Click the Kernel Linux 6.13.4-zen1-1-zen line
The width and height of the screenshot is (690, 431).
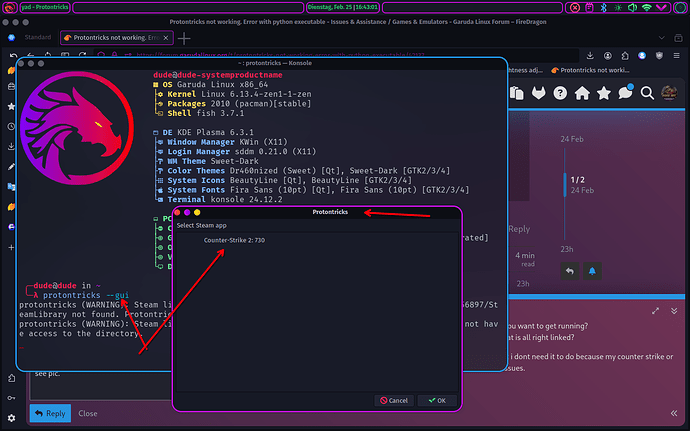(x=239, y=94)
